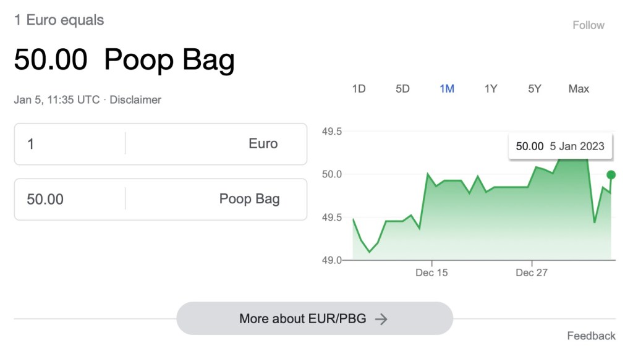Click the Dec 15 axis label
This screenshot has width=633, height=364.
tap(431, 273)
